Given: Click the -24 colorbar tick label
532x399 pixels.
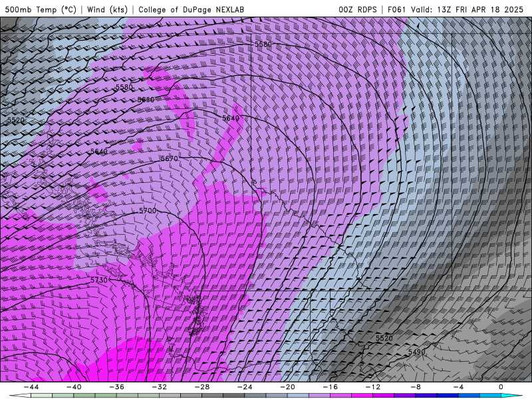Looking at the screenshot, I should coord(245,387).
